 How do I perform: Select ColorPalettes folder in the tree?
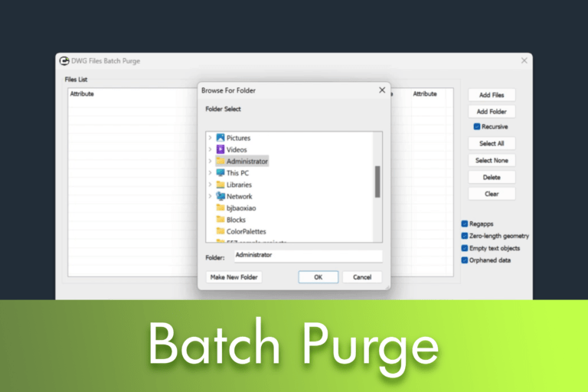(x=246, y=231)
